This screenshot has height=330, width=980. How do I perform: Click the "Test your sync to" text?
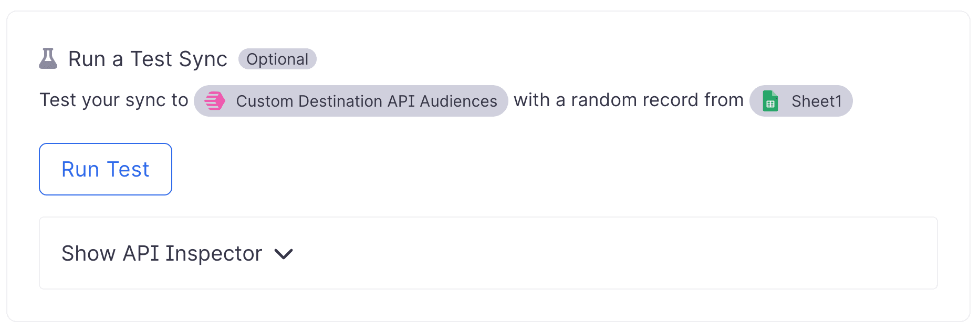click(114, 100)
